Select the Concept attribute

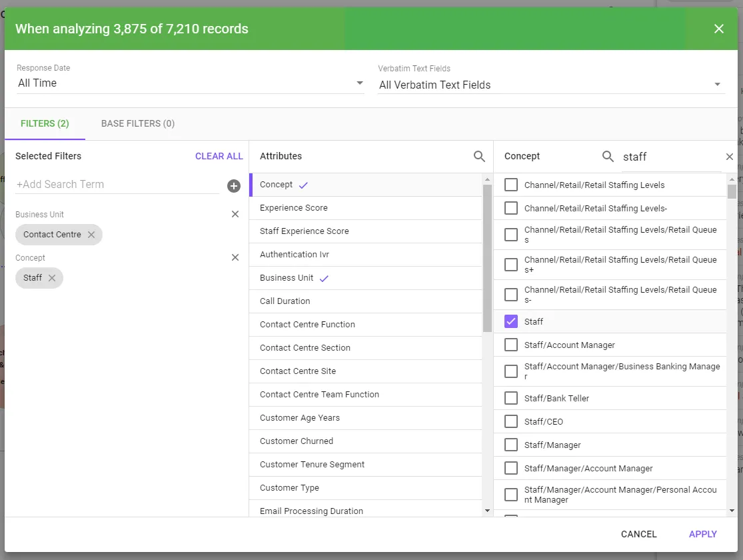click(365, 185)
